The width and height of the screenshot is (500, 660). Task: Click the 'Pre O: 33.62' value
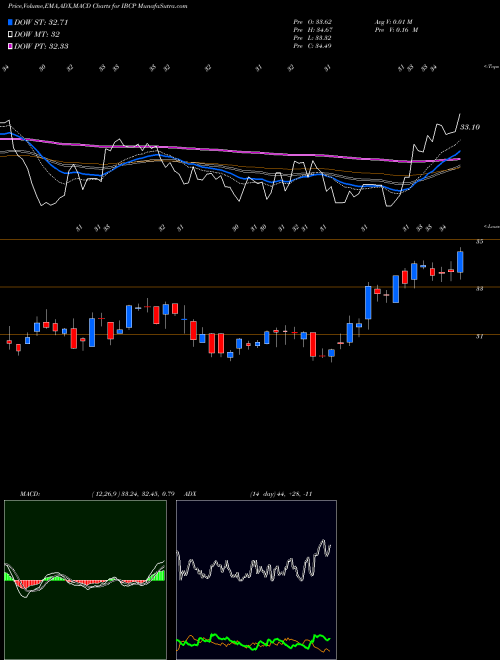click(313, 22)
